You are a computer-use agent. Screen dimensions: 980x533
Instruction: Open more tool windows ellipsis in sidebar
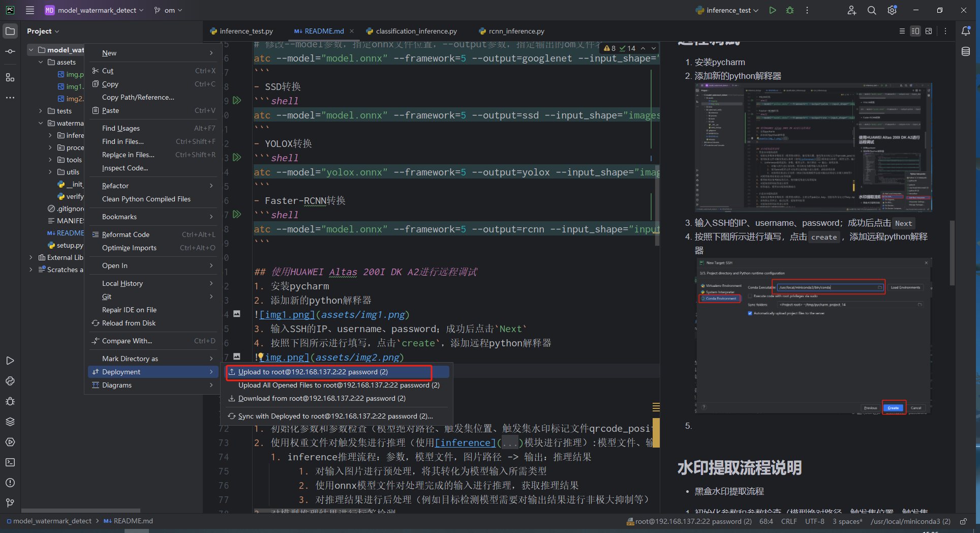10,97
